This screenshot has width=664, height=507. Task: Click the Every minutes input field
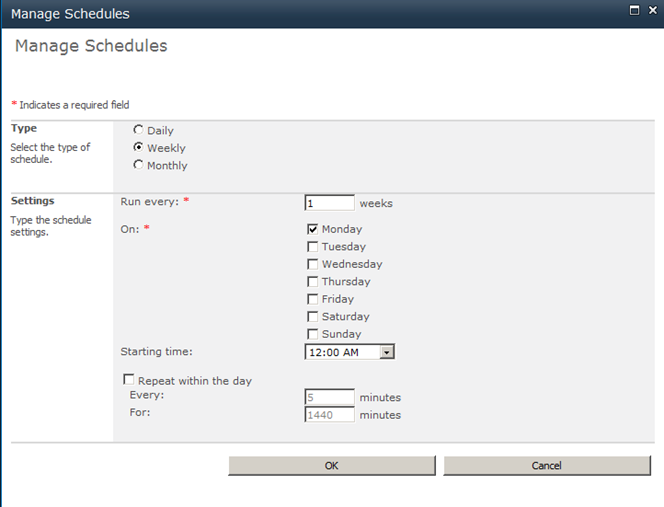[329, 397]
